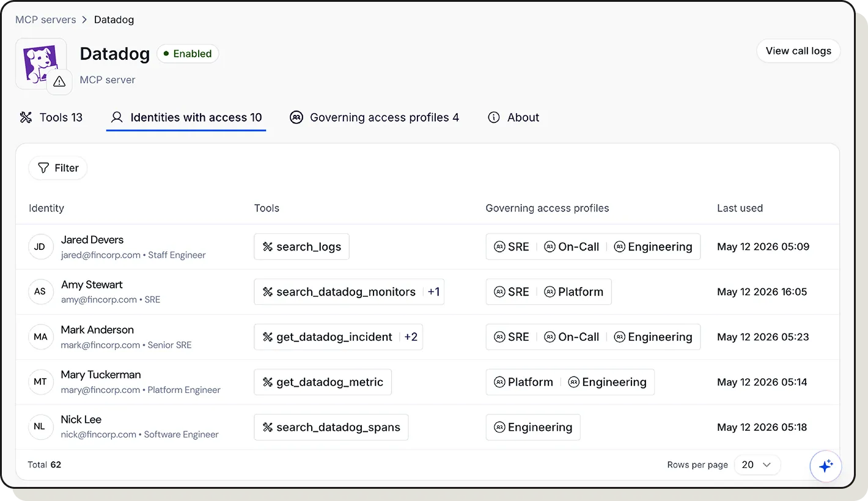This screenshot has width=868, height=501.
Task: Open the About tab
Action: tap(513, 117)
